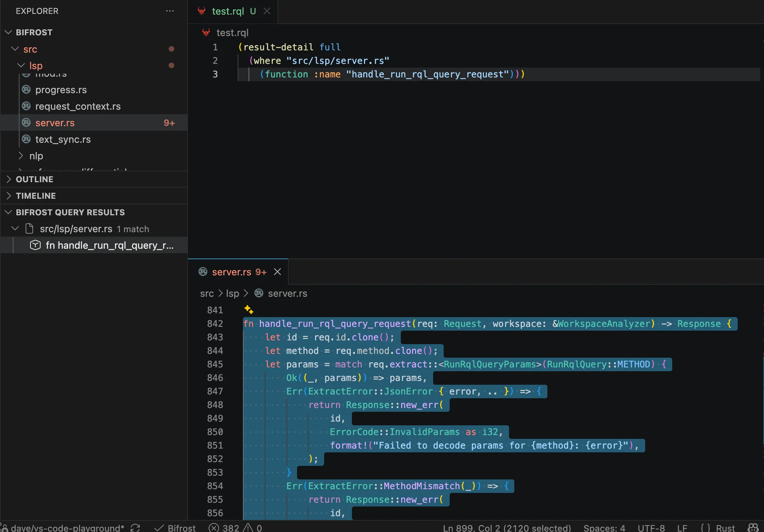Place cursor on 'result-detail' in line 1
The width and height of the screenshot is (764, 532).
tap(278, 47)
